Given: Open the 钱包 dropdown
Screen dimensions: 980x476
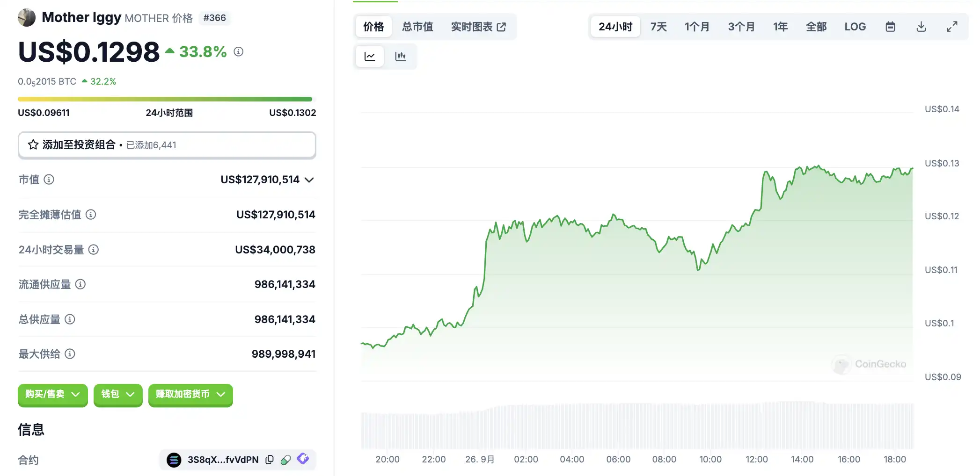Looking at the screenshot, I should point(118,394).
